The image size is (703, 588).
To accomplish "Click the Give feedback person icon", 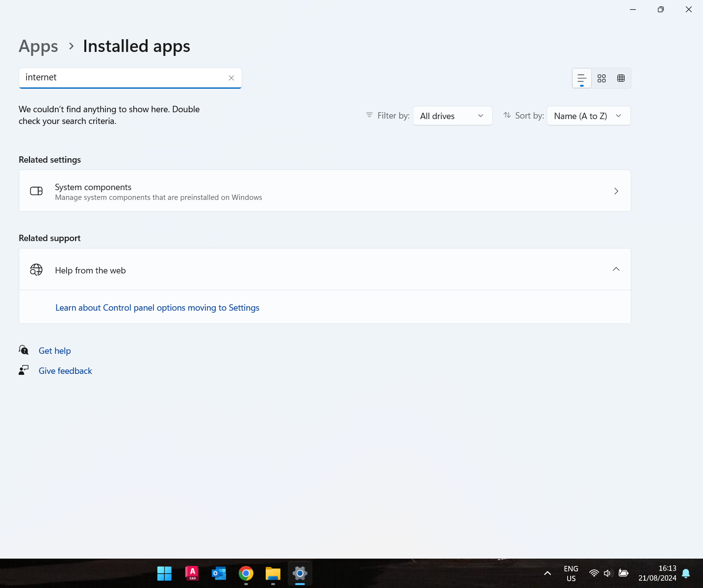I will 24,370.
